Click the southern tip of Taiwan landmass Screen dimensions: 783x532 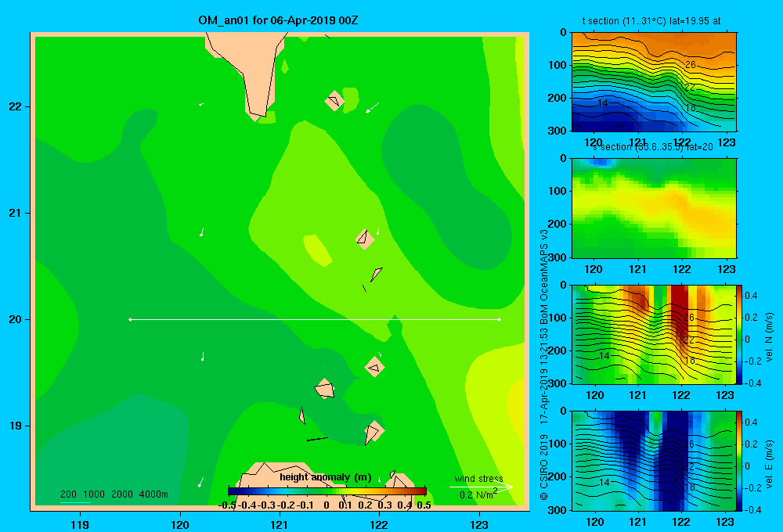point(257,116)
